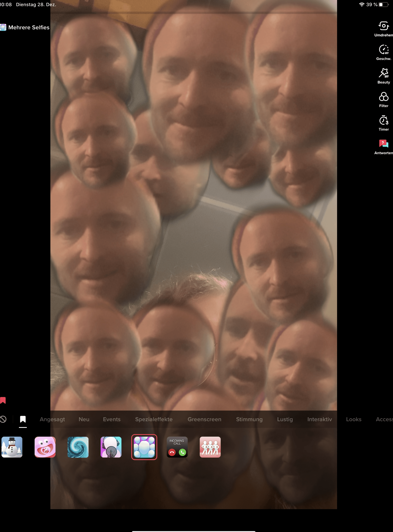The width and height of the screenshot is (393, 532).
Task: Tap the red bookmark save icon
Action: [3, 400]
